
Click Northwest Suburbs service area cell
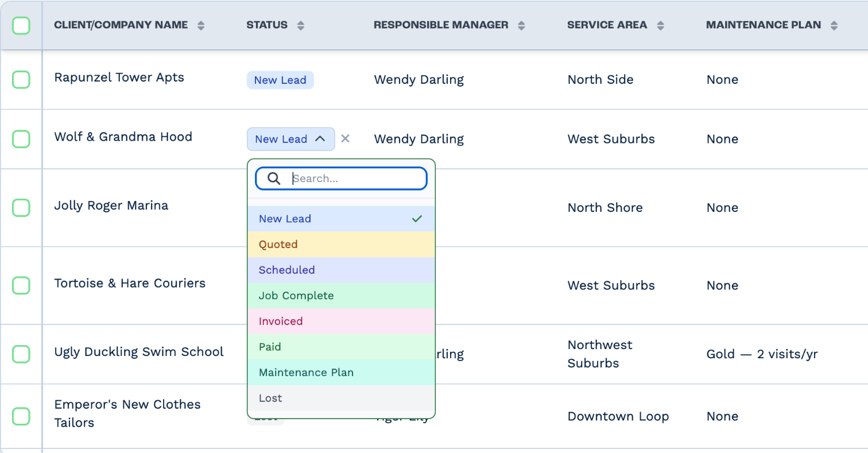[x=600, y=354]
